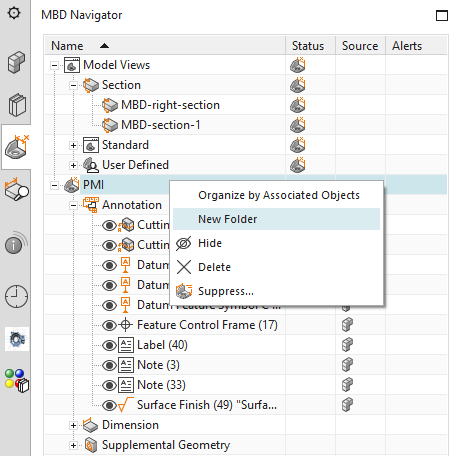Select the MBD-right-section tree item
450x456 pixels.
tap(170, 105)
